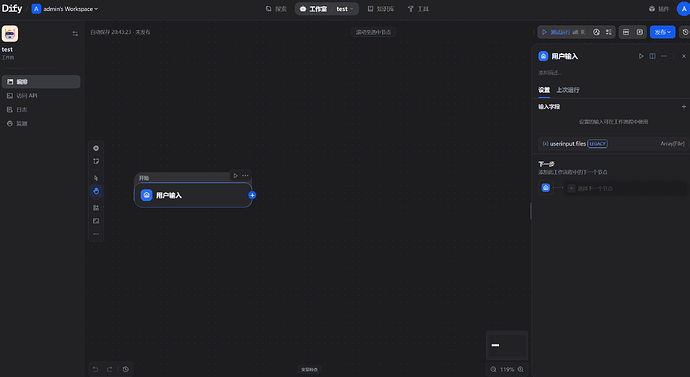Switch to the 上次运行 (Last Run) tab
Viewport: 690px width, 377px height.
click(568, 90)
